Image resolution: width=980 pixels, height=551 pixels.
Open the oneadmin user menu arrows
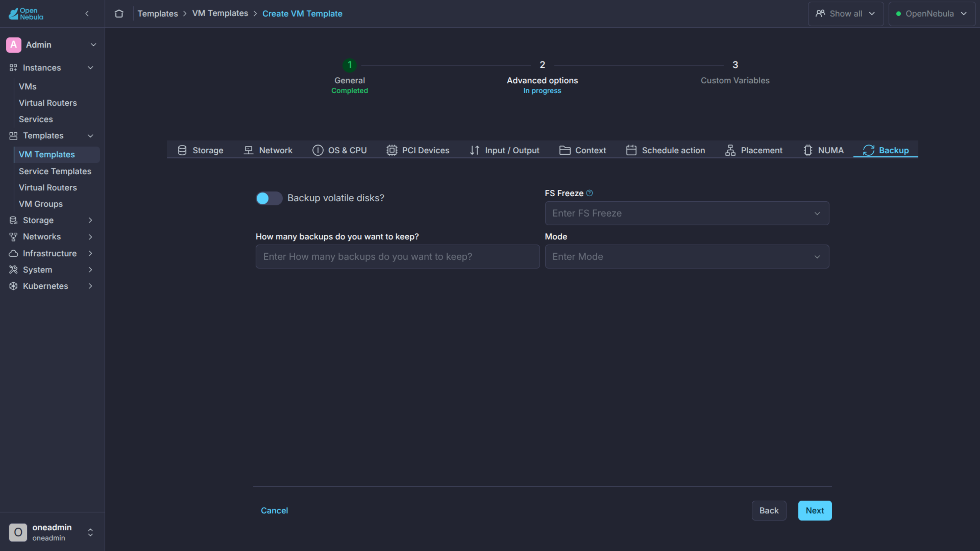pos(91,532)
